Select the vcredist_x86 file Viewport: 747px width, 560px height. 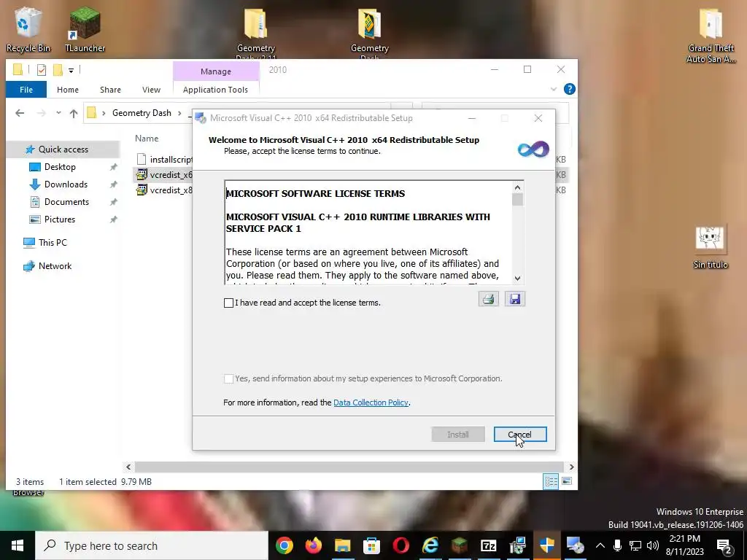click(x=163, y=190)
